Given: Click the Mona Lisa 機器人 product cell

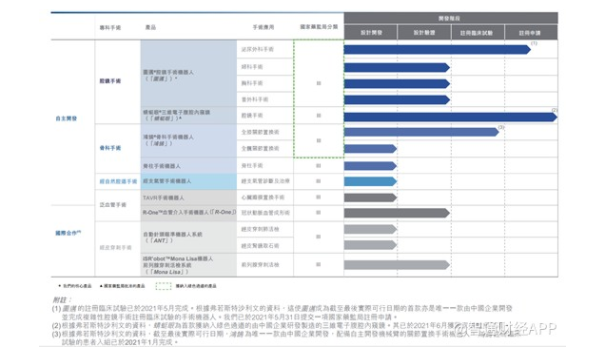Looking at the screenshot, I should 189,265.
